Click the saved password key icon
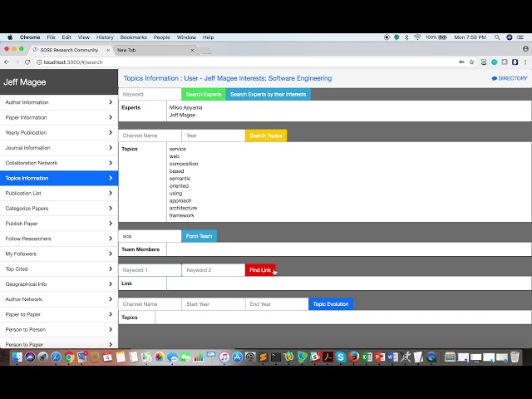Image resolution: width=532 pixels, height=399 pixels. pos(462,62)
